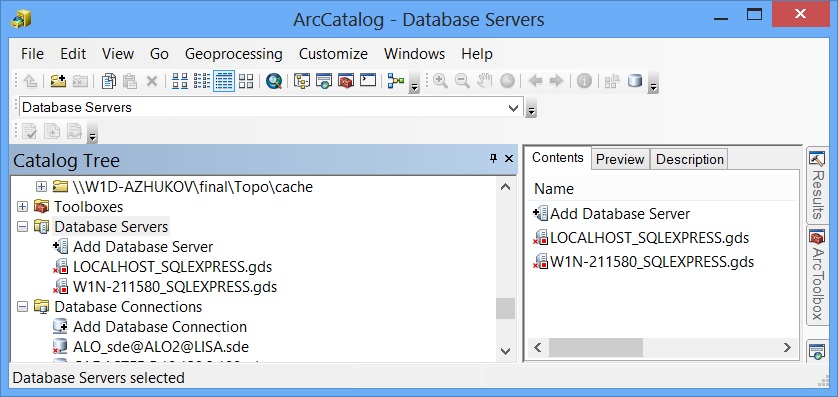Screen dimensions: 838x397
Task: Click the Connect To Folder toolbar icon
Action: click(58, 81)
